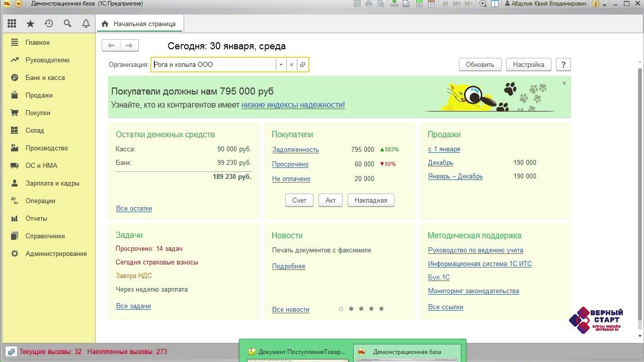This screenshot has width=644, height=362.
Task: Click the calendar icon in title bar
Action: [431, 4]
